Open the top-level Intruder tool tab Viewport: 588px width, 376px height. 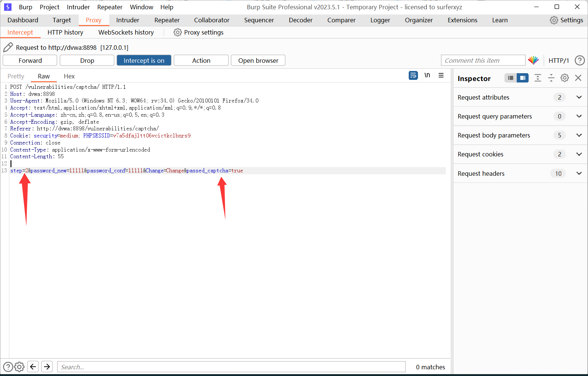click(128, 20)
